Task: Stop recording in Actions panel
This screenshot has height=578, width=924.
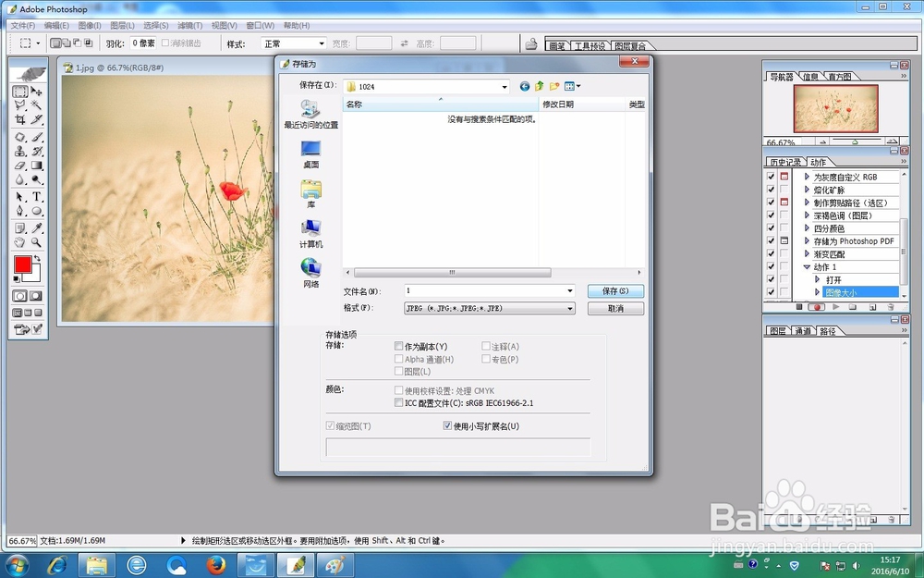Action: (799, 307)
